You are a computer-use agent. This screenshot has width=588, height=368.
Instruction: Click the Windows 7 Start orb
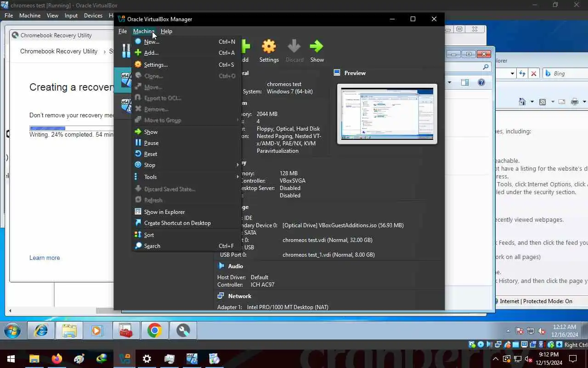(x=12, y=330)
